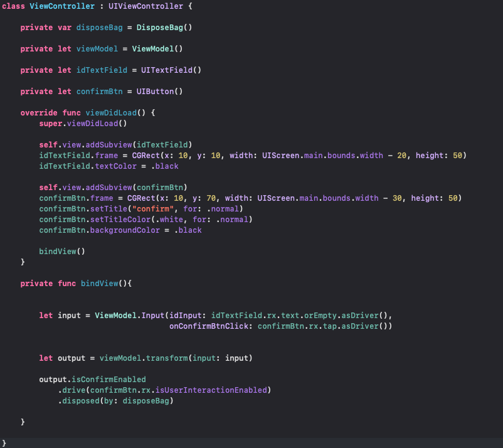Click the "confirm" string literal

click(152, 209)
